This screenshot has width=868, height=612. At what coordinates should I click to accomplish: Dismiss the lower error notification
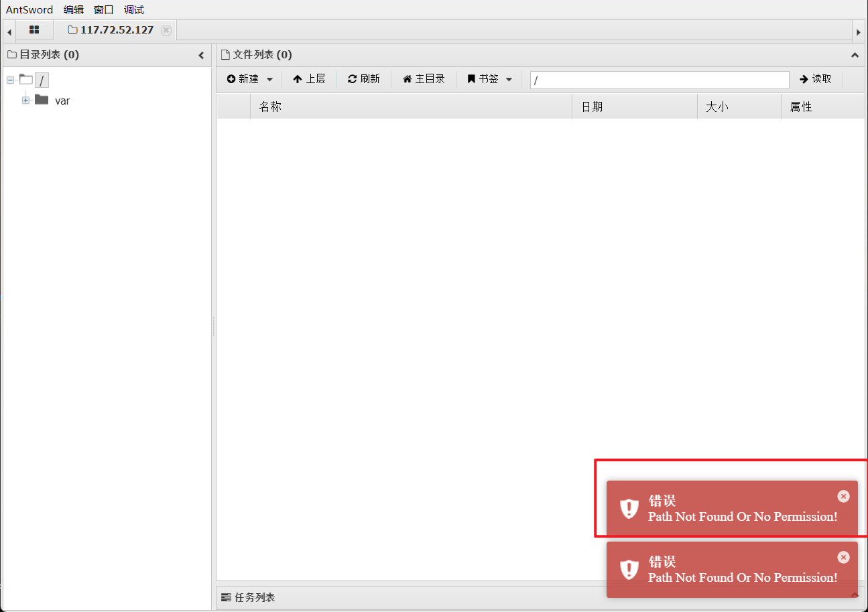[843, 557]
